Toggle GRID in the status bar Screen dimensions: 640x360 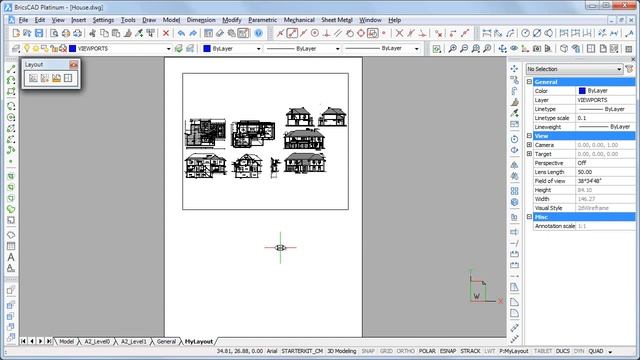[386, 351]
